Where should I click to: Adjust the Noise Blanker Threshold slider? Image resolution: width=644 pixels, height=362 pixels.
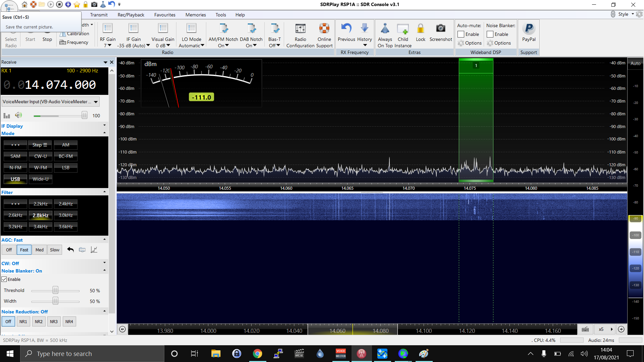pyautogui.click(x=55, y=290)
